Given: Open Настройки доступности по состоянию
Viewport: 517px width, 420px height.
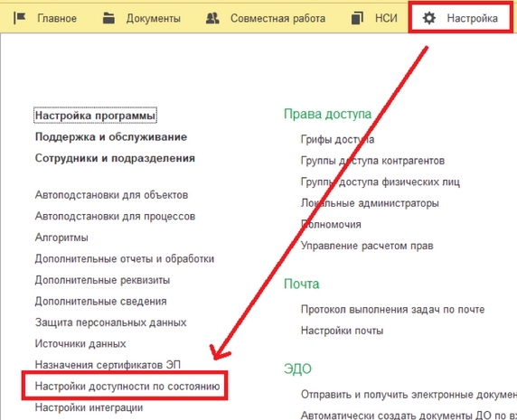Looking at the screenshot, I should coord(127,386).
